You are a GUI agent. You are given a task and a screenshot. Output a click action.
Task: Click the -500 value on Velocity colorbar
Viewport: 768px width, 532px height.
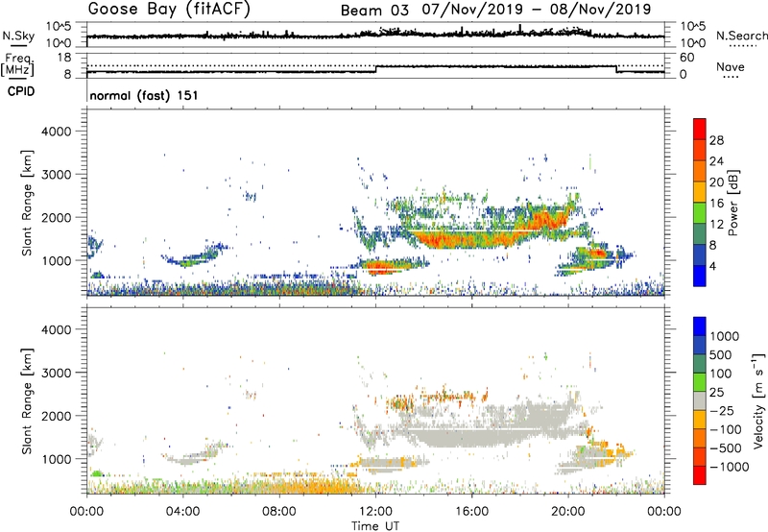726,448
